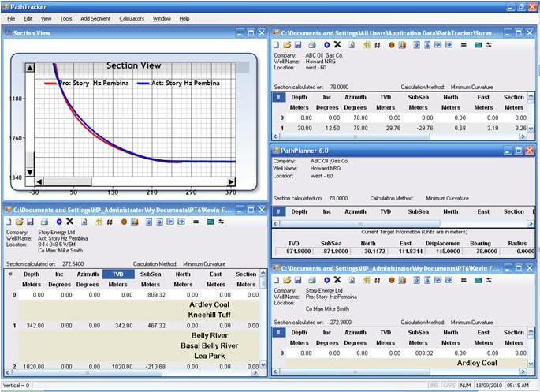This screenshot has height=392, width=540.
Task: Click New document icon in Act: Story Hz window
Action: [x=9, y=222]
